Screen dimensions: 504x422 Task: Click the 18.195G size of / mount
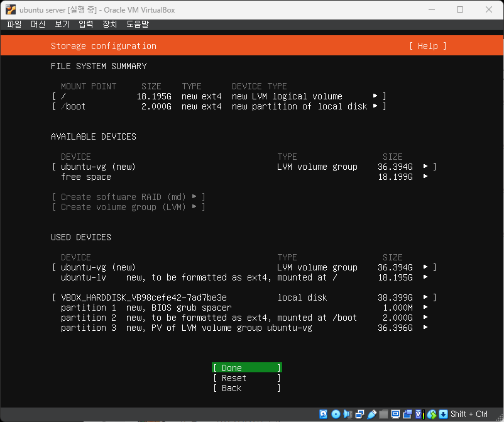(x=154, y=96)
